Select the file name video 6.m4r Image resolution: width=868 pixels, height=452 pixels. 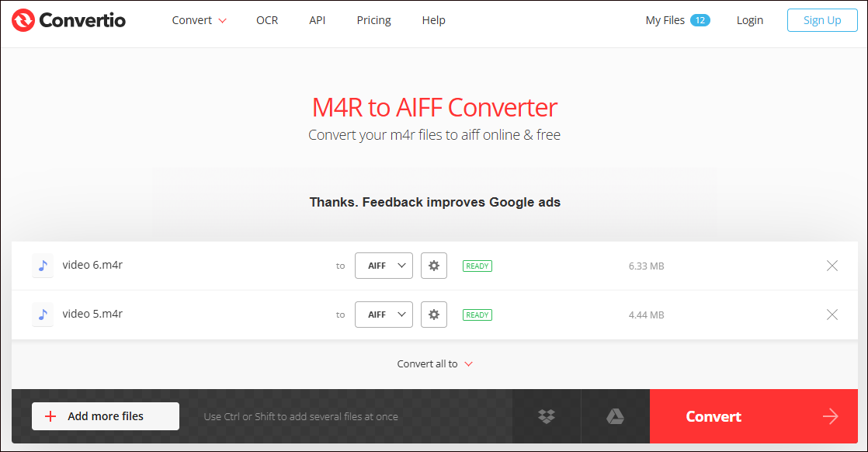coord(92,265)
